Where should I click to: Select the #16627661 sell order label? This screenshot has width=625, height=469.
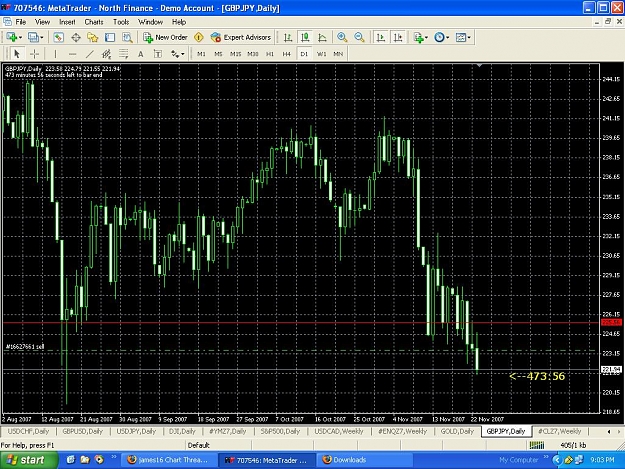25,347
